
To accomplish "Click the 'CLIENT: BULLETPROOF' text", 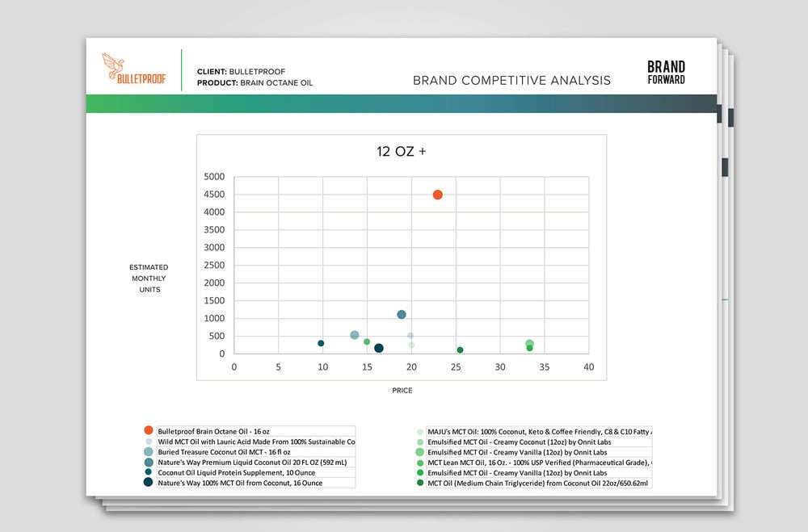I will [241, 72].
